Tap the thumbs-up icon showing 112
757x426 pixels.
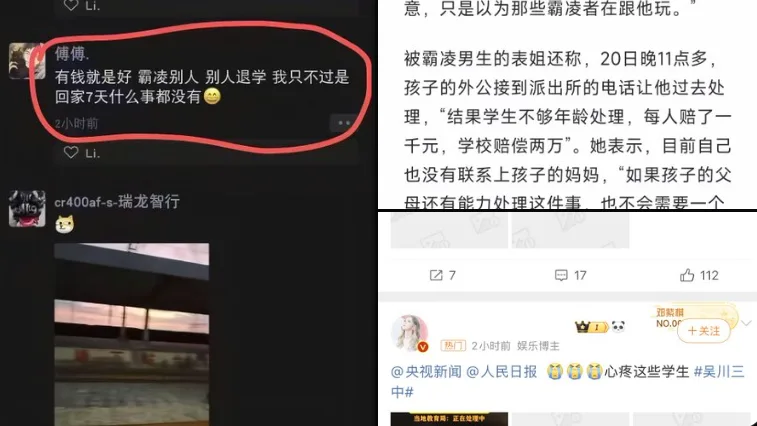(687, 275)
